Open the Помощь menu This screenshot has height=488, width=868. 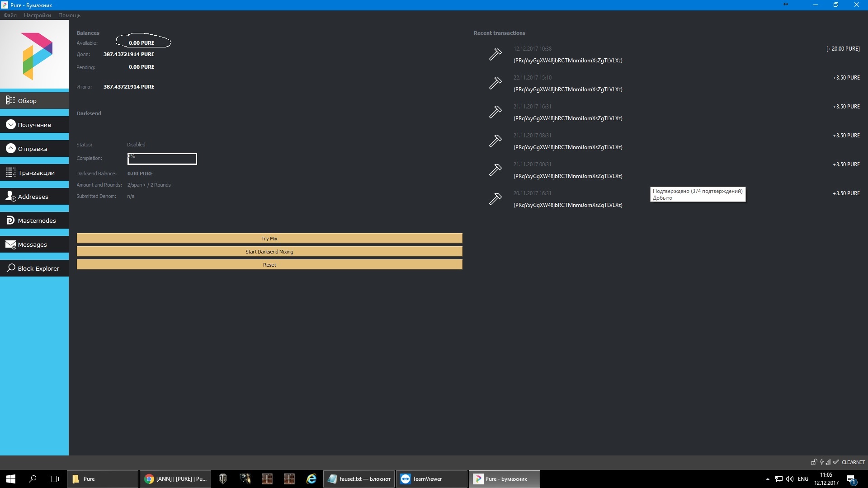[69, 15]
